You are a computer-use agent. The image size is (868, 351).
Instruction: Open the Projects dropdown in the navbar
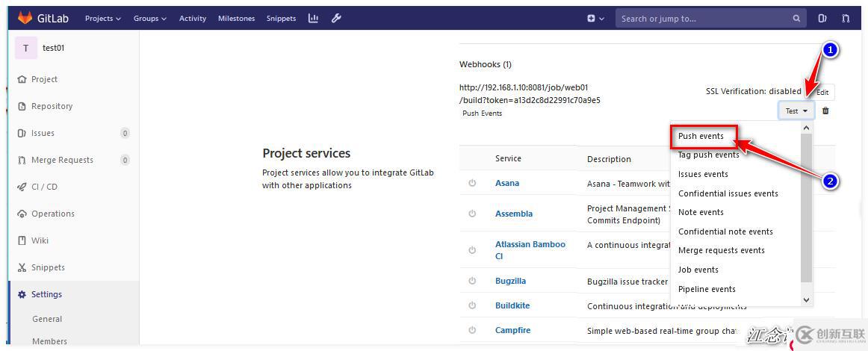[102, 19]
